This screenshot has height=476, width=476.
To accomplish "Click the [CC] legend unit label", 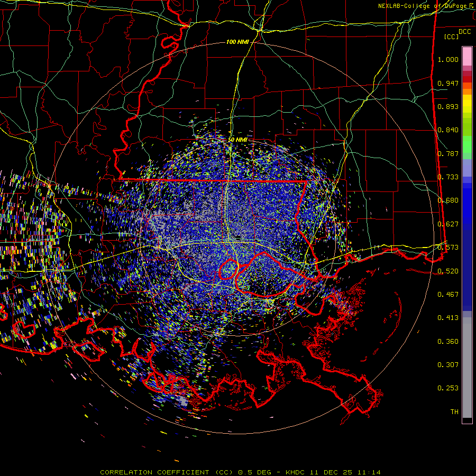I will tap(452, 36).
